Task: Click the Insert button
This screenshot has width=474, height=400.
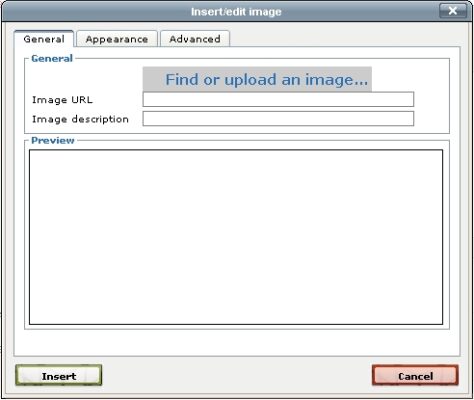Action: coord(59,376)
